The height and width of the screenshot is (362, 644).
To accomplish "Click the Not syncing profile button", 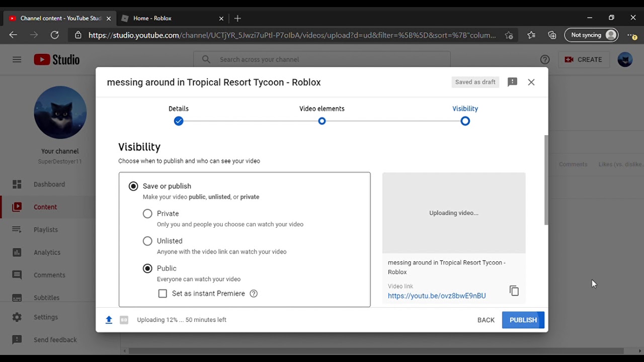I will tap(592, 35).
